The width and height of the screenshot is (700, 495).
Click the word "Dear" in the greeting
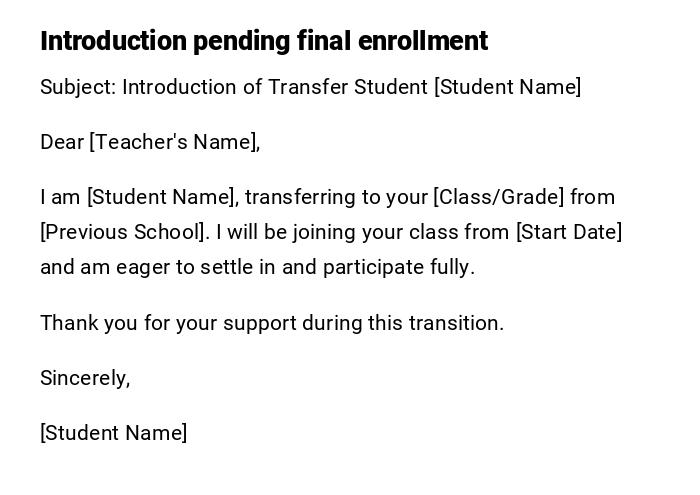point(62,142)
